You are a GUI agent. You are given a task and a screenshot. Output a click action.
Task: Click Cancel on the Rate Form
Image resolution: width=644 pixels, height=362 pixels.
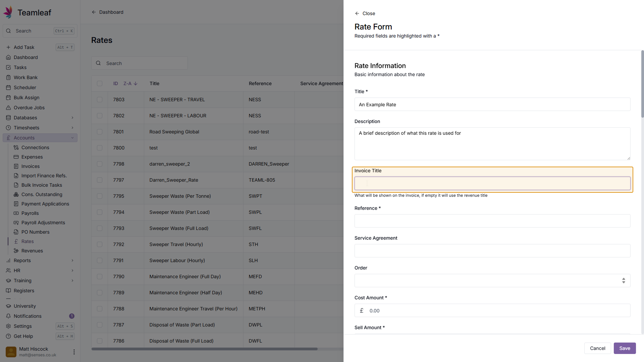point(597,348)
